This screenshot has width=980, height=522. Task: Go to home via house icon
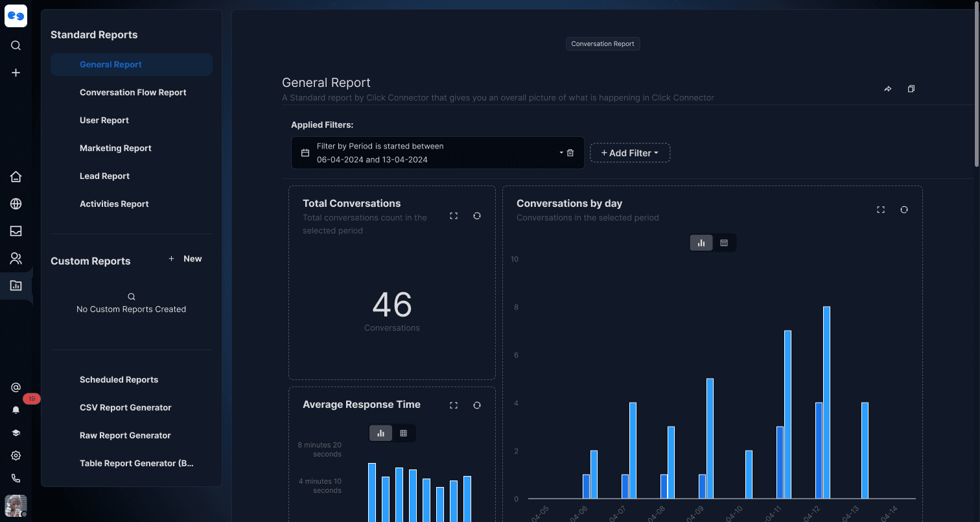coord(16,176)
